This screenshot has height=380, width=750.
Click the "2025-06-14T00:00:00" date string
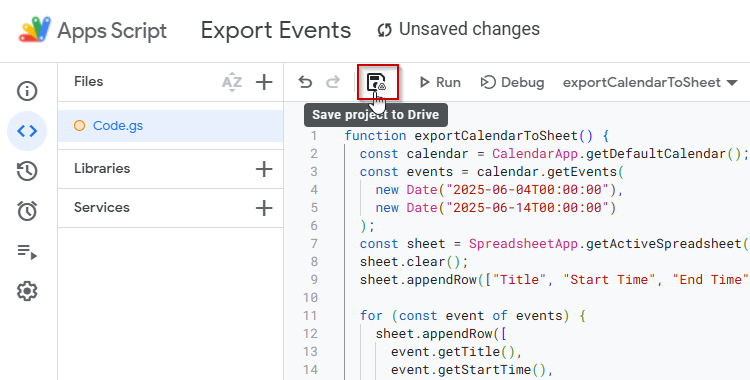[527, 208]
